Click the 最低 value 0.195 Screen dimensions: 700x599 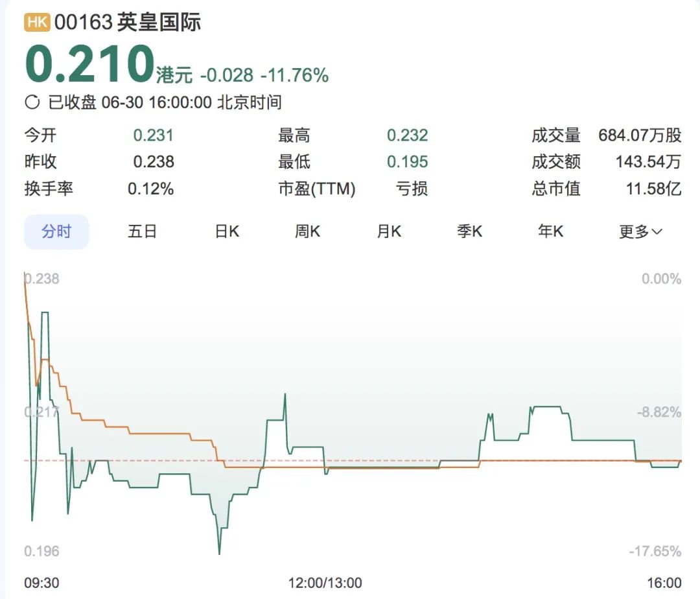pyautogui.click(x=407, y=161)
